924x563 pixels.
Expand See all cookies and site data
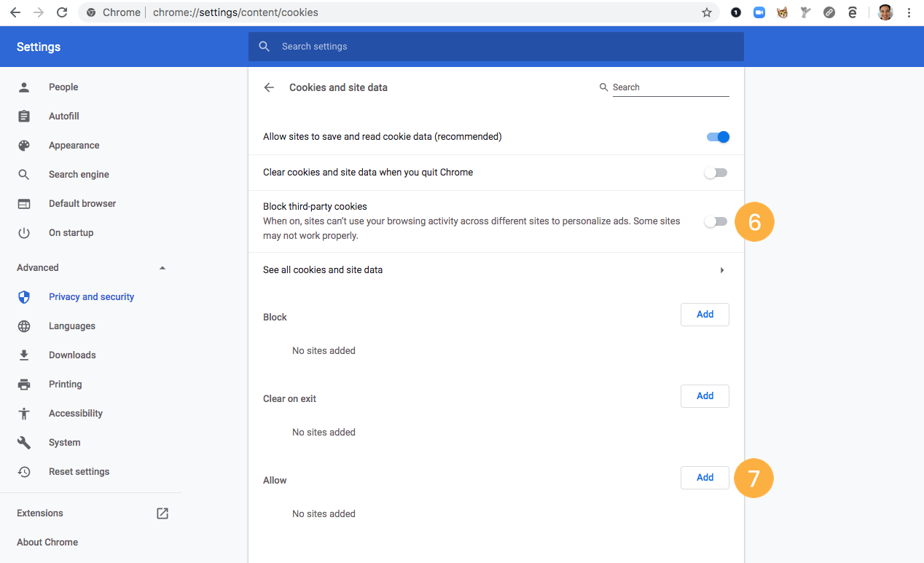click(496, 270)
